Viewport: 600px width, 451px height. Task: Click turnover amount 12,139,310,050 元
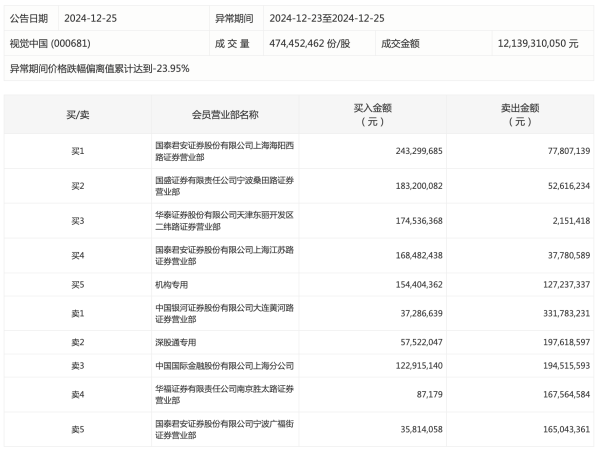pos(538,44)
